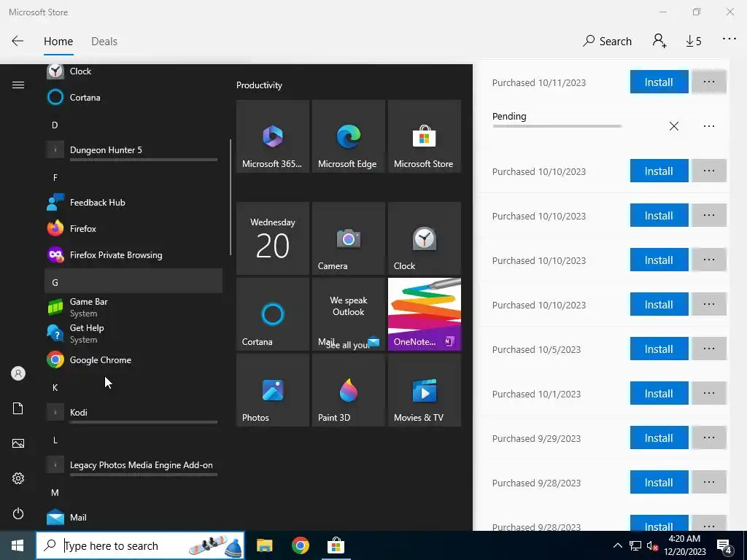The width and height of the screenshot is (747, 560).
Task: Switch to the Home tab
Action: pyautogui.click(x=58, y=42)
